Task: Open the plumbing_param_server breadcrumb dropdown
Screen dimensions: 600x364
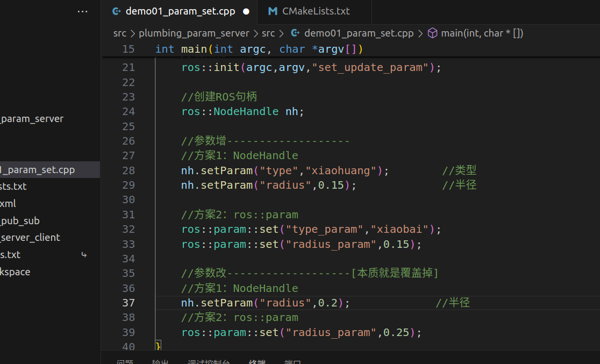Action: 194,33
